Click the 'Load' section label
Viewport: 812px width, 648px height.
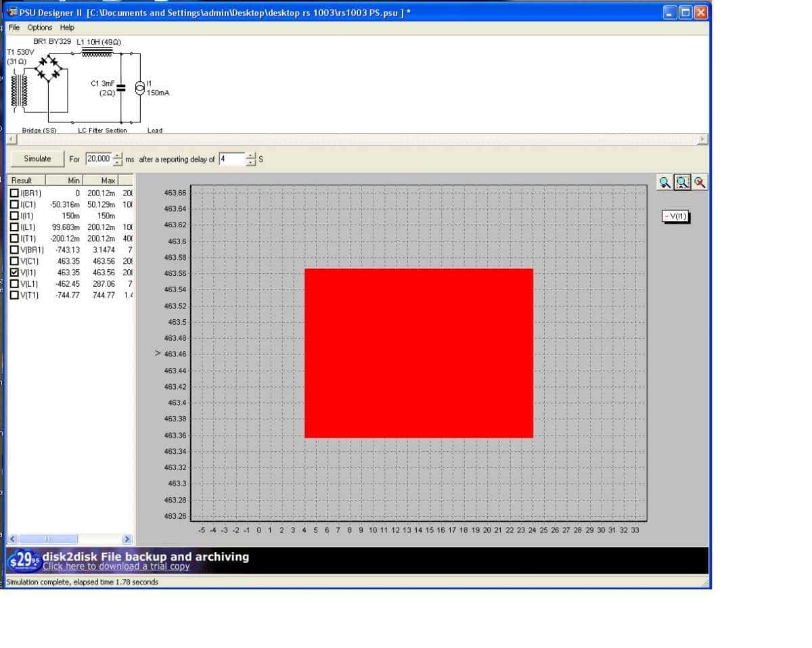tap(155, 131)
